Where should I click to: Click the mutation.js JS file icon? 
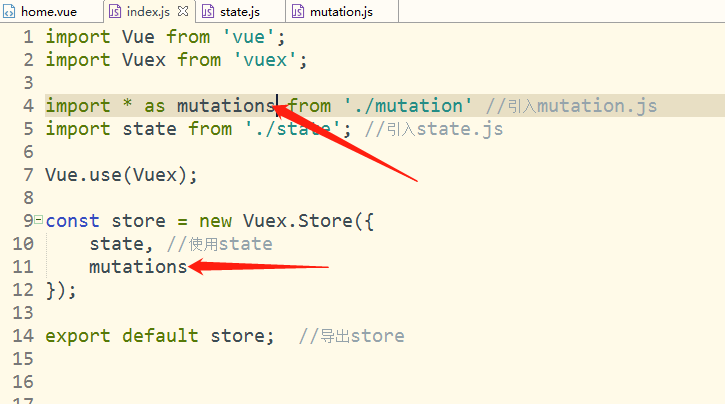[298, 12]
